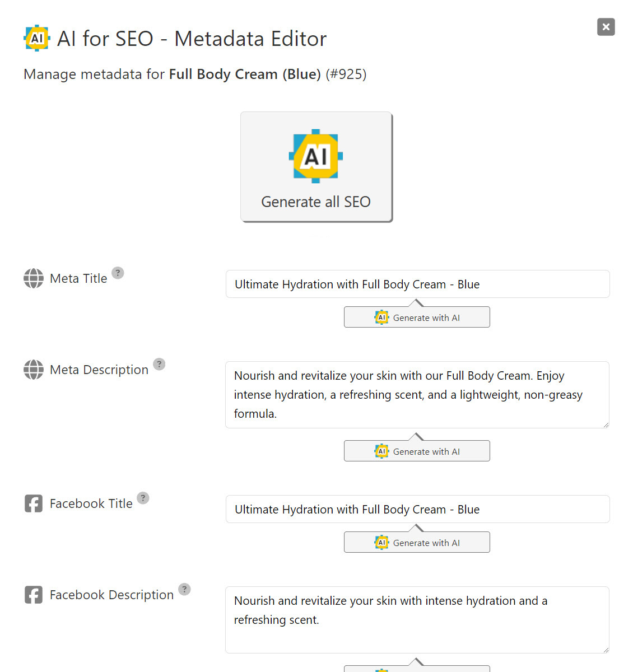Generate the Meta Description with AI
The width and height of the screenshot is (633, 672).
click(417, 451)
